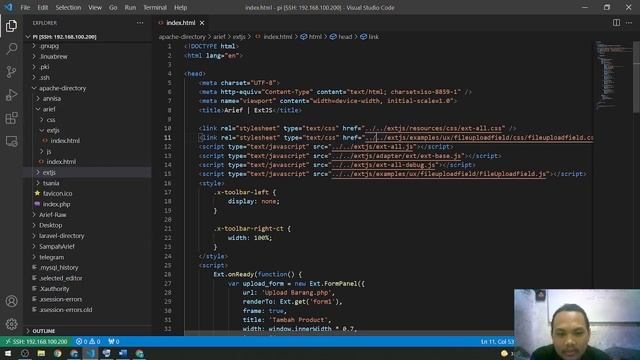Open the Accounts icon in activity bar

pos(11,301)
